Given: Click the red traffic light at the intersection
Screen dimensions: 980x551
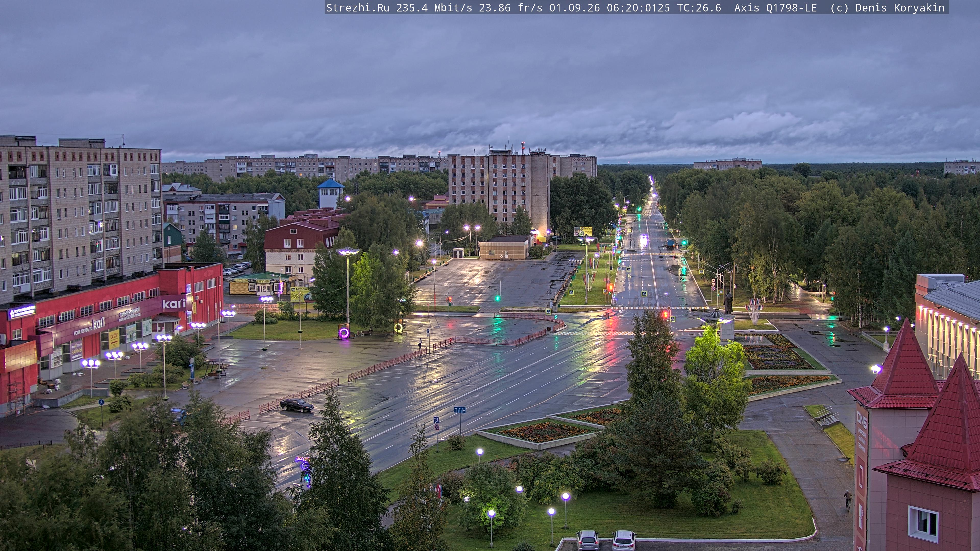Looking at the screenshot, I should [x=665, y=315].
